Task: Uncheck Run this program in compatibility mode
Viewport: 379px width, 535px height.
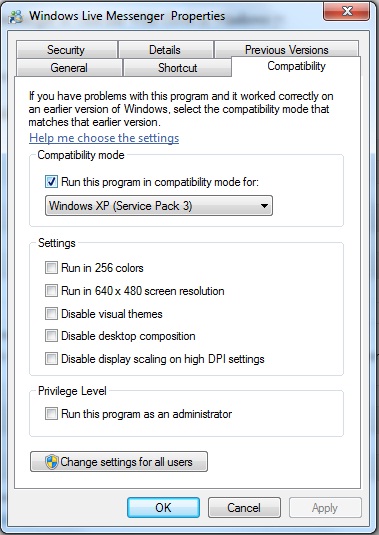Action: pos(52,182)
